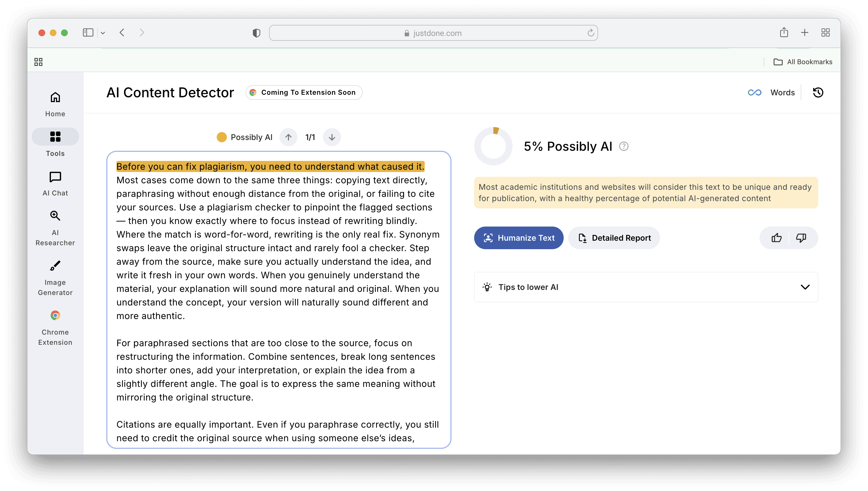This screenshot has height=491, width=868.
Task: Toggle the browser sidebar panel
Action: [x=88, y=33]
